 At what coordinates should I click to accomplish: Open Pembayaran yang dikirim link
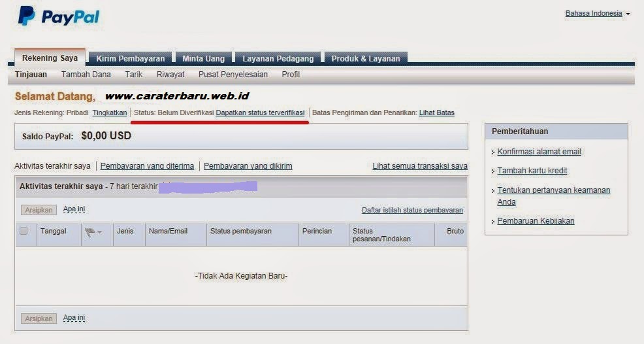click(x=248, y=166)
